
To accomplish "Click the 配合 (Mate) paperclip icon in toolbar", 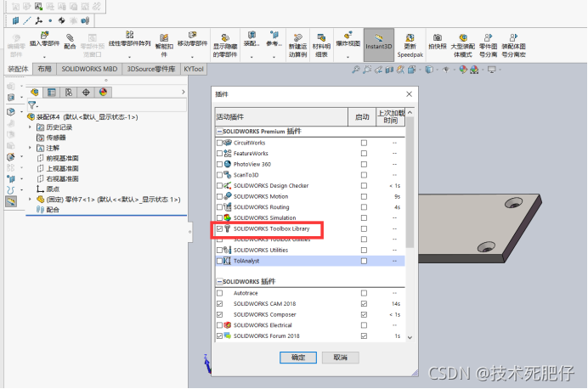I will [x=70, y=38].
